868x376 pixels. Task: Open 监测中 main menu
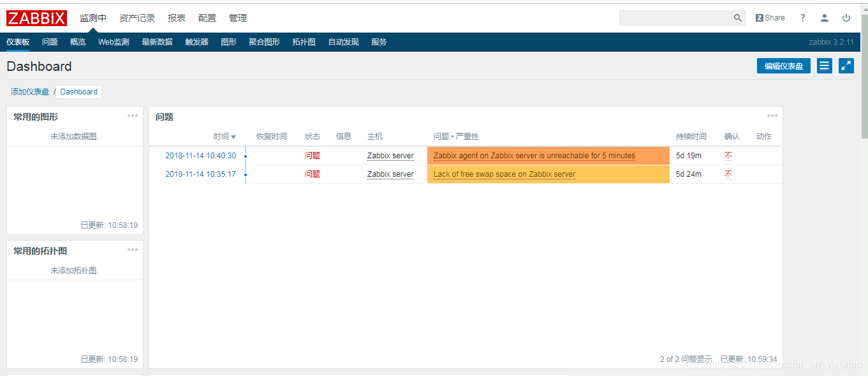click(93, 18)
